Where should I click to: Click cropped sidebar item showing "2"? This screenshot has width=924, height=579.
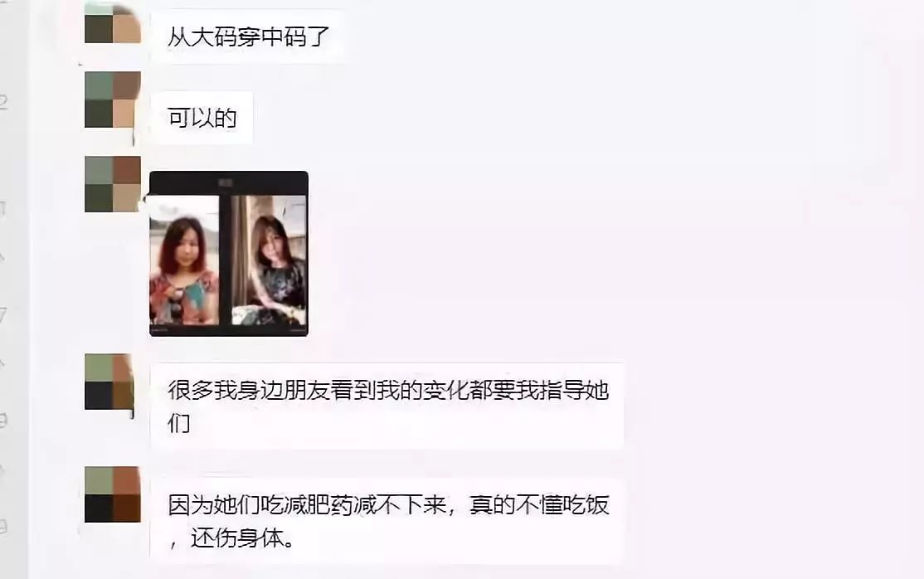(x=3, y=102)
